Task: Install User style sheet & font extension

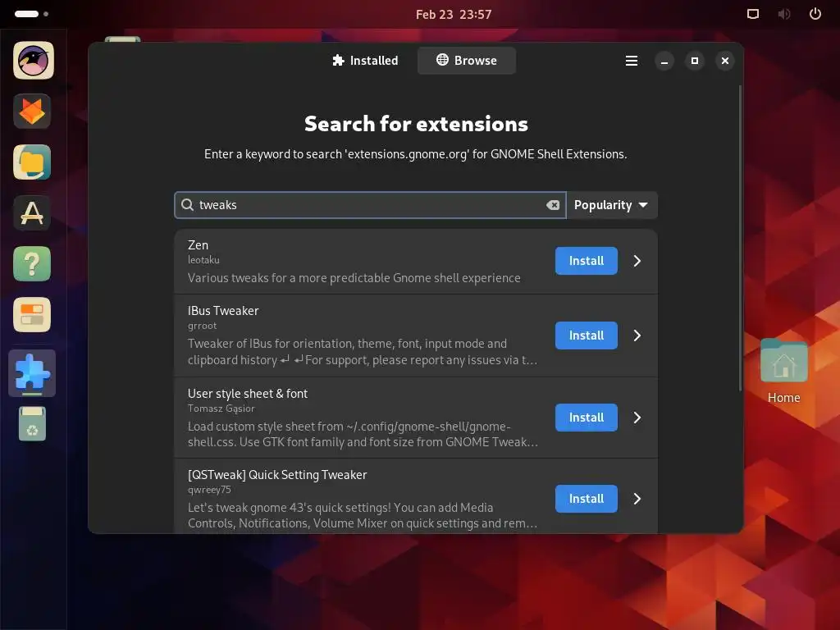Action: click(586, 418)
